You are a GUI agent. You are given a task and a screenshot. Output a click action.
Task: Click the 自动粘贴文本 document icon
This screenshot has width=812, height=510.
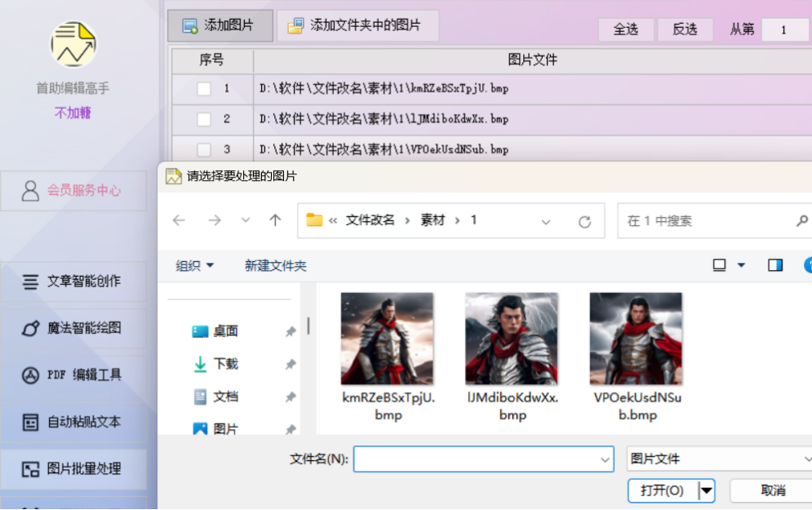30,422
